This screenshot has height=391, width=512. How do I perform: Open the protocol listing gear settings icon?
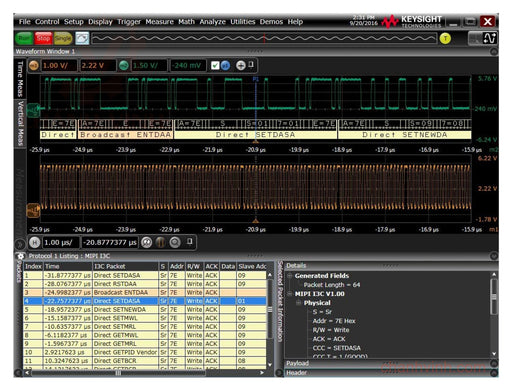21,256
